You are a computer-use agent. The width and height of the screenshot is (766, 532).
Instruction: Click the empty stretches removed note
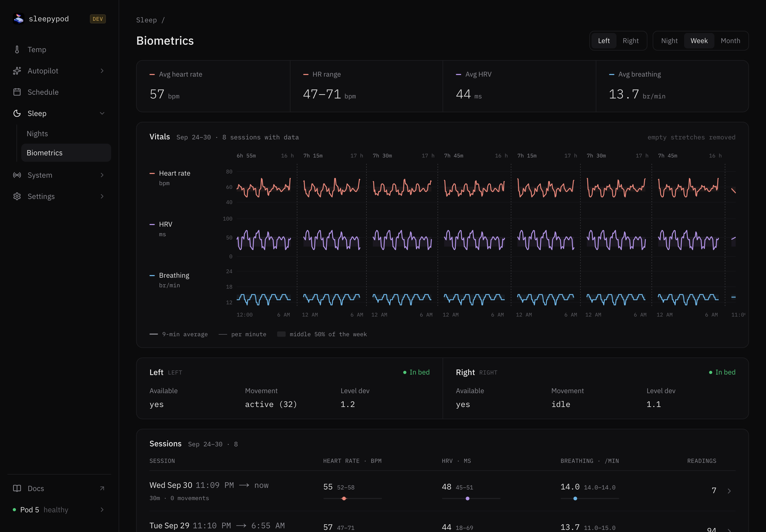tap(691, 137)
